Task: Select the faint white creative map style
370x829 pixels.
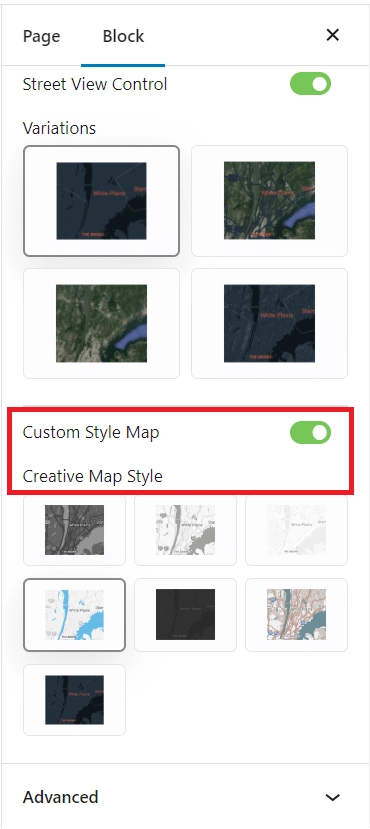Action: (297, 530)
